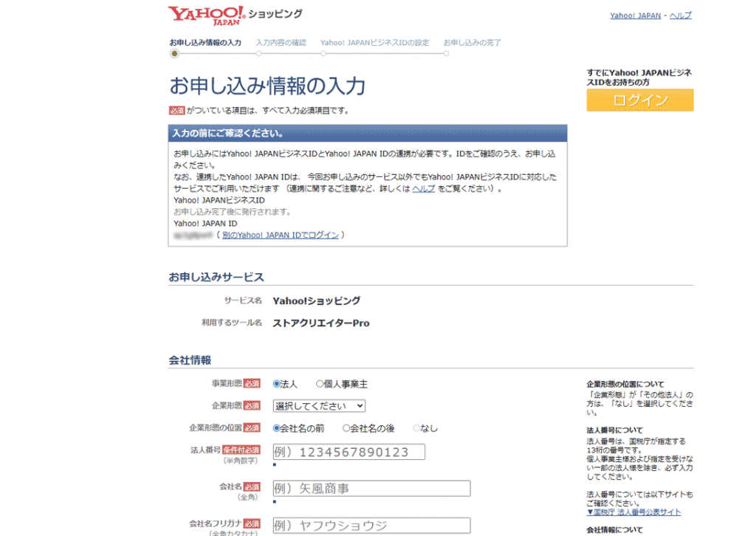Focus the 法人番号 input field
The height and width of the screenshot is (536, 756).
(348, 452)
